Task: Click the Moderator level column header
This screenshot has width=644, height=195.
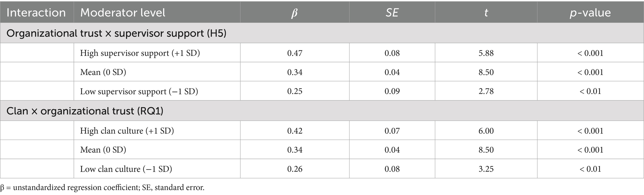Action: [x=123, y=13]
